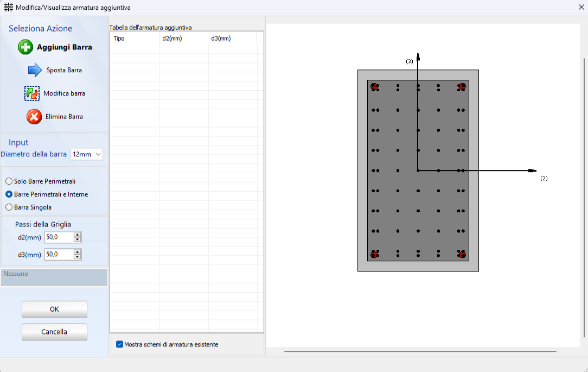Click the red X Elimina Barra icon
Viewport: 588px width, 372px height.
click(x=34, y=117)
